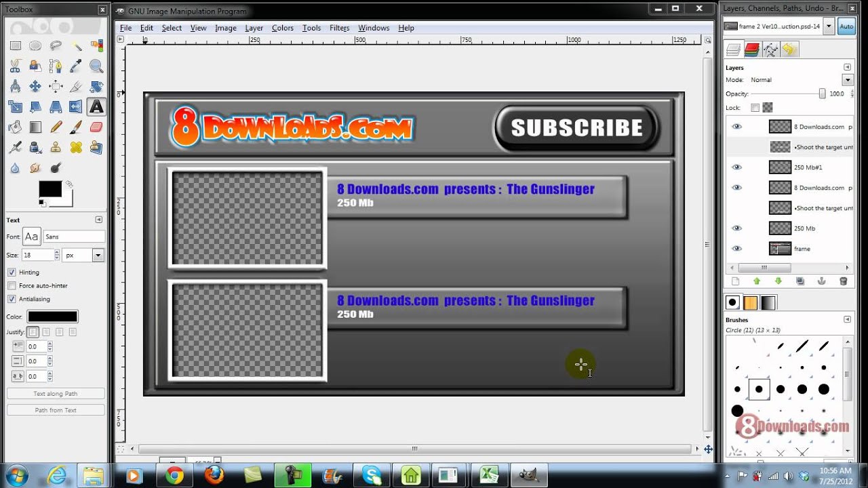The image size is (868, 488).
Task: Select the Select by Color tool
Action: tap(96, 46)
